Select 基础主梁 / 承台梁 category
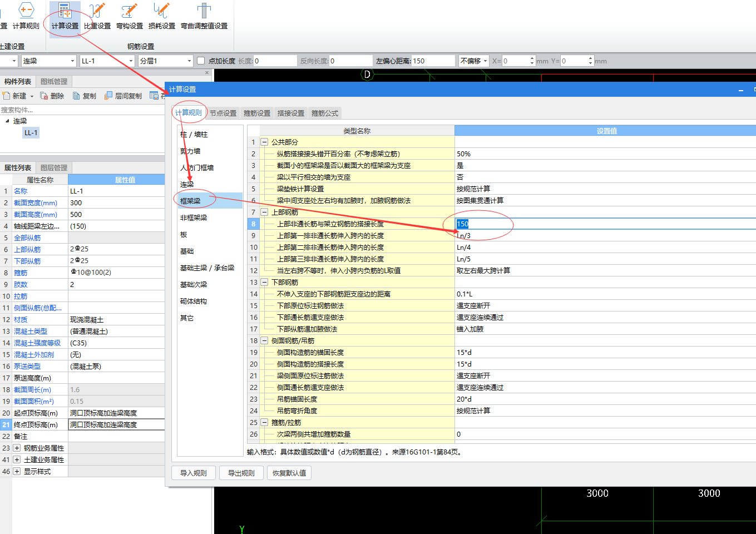The height and width of the screenshot is (534, 756). coord(210,268)
